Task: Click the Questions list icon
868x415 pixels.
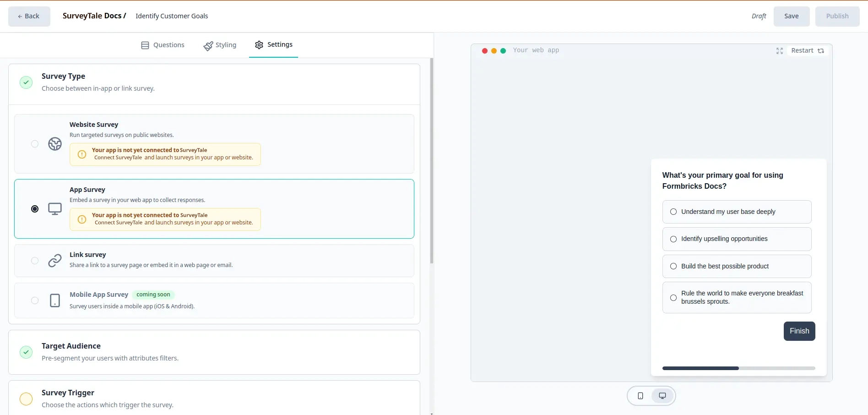Action: pyautogui.click(x=145, y=45)
